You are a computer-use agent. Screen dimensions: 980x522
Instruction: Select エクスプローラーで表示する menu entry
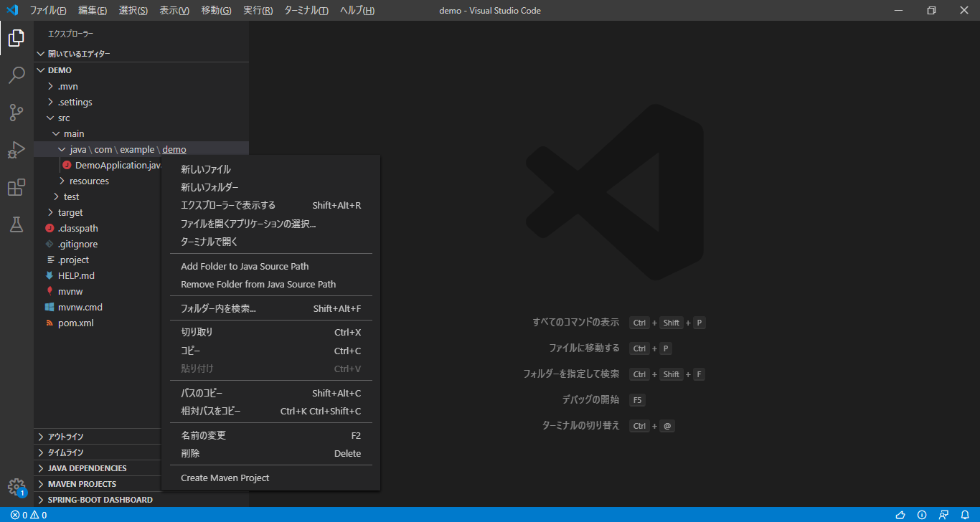270,205
